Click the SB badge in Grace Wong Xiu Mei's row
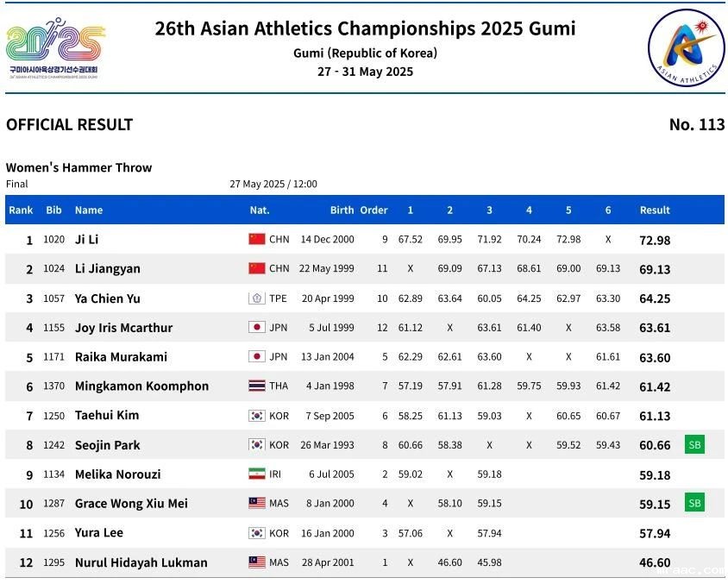The image size is (728, 584). (x=694, y=503)
